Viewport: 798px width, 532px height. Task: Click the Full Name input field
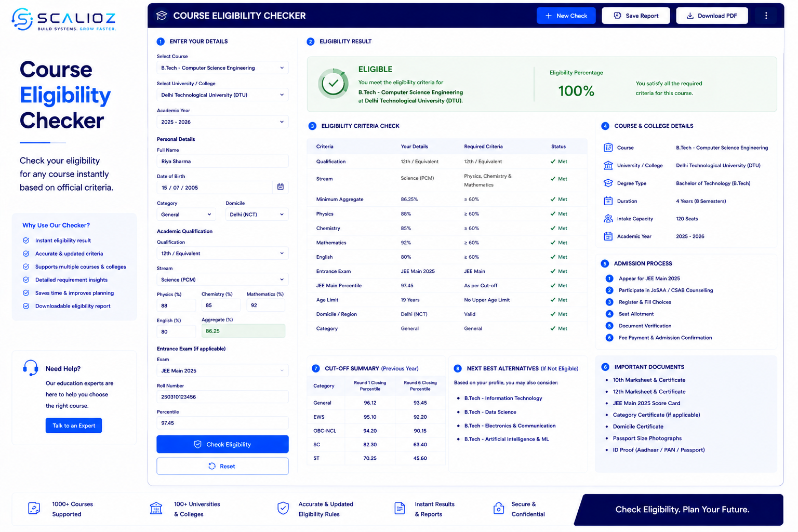222,161
